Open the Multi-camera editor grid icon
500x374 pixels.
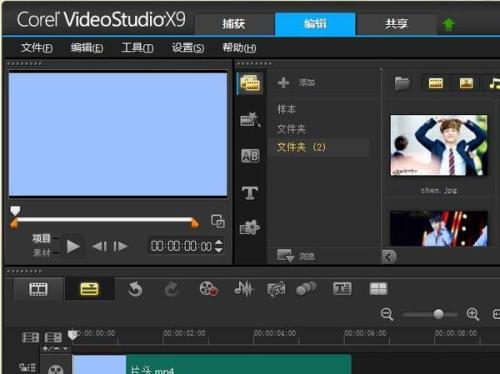tap(379, 289)
